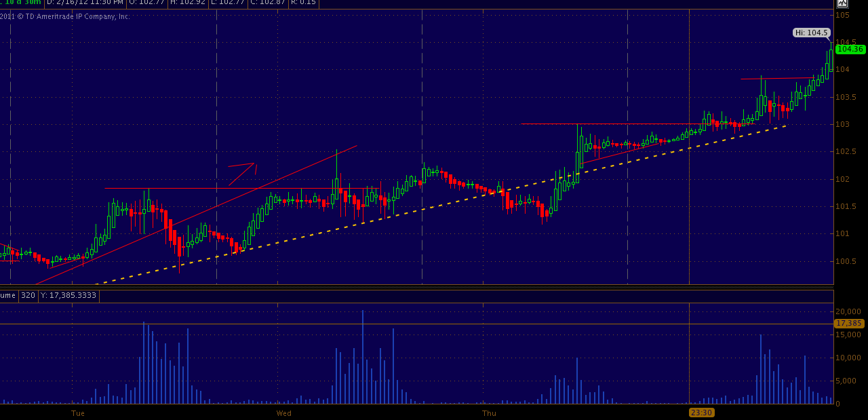The image size is (868, 420).
Task: Click the 5,000 volume axis label
Action: click(x=846, y=381)
